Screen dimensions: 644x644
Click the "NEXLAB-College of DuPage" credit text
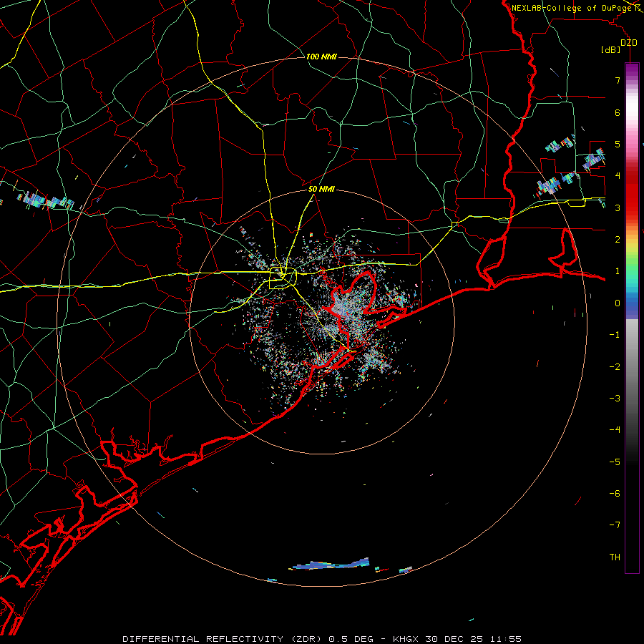572,8
